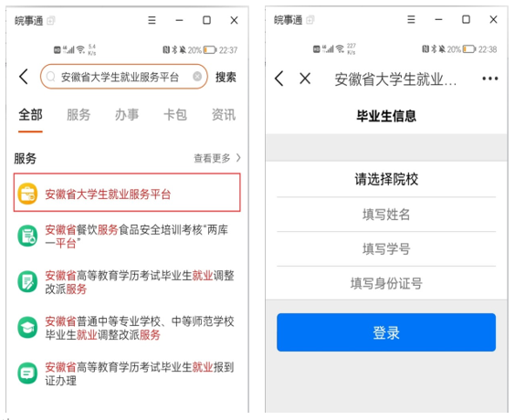Click the green note icon of 就业调整改派服务
Screen dimensions: 515x420
tap(27, 281)
